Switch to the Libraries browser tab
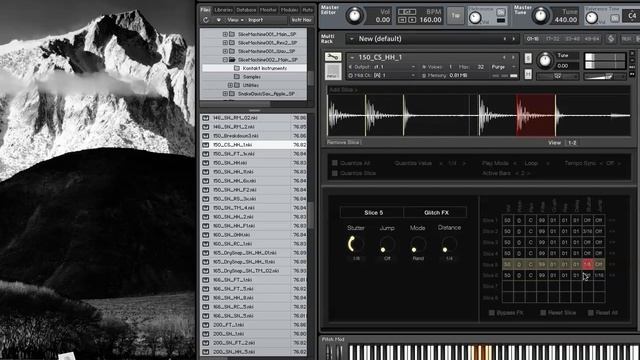Image resolution: width=640 pixels, height=360 pixels. (223, 10)
